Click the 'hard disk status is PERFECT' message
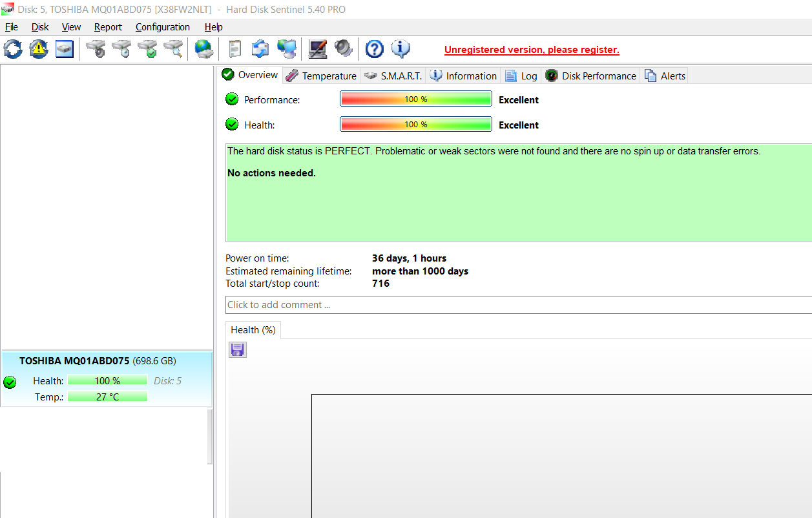This screenshot has width=812, height=518. pyautogui.click(x=494, y=151)
